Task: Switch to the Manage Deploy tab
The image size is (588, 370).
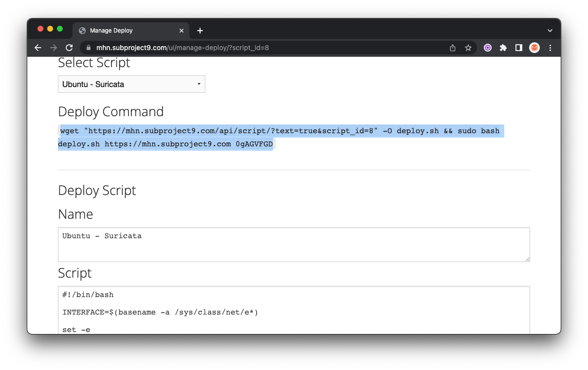Action: pyautogui.click(x=131, y=31)
